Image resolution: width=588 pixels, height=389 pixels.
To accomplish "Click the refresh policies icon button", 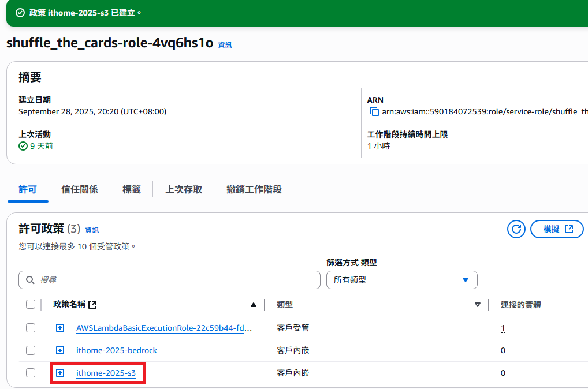I will tap(516, 229).
